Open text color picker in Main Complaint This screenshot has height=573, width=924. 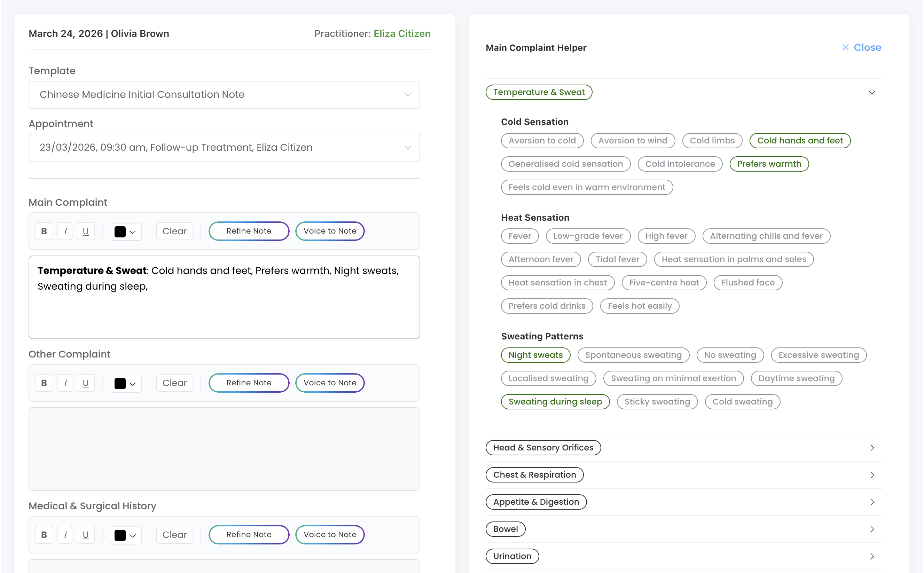125,231
